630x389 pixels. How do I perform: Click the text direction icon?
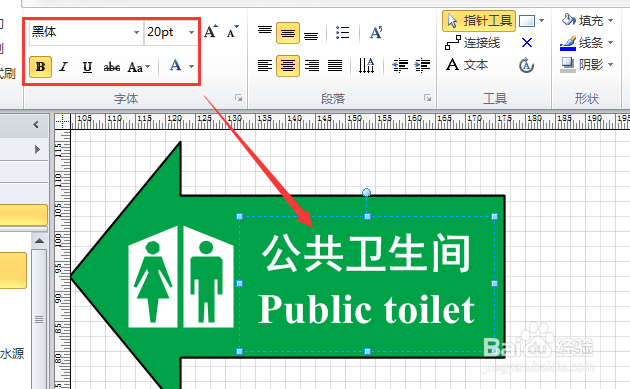[366, 65]
